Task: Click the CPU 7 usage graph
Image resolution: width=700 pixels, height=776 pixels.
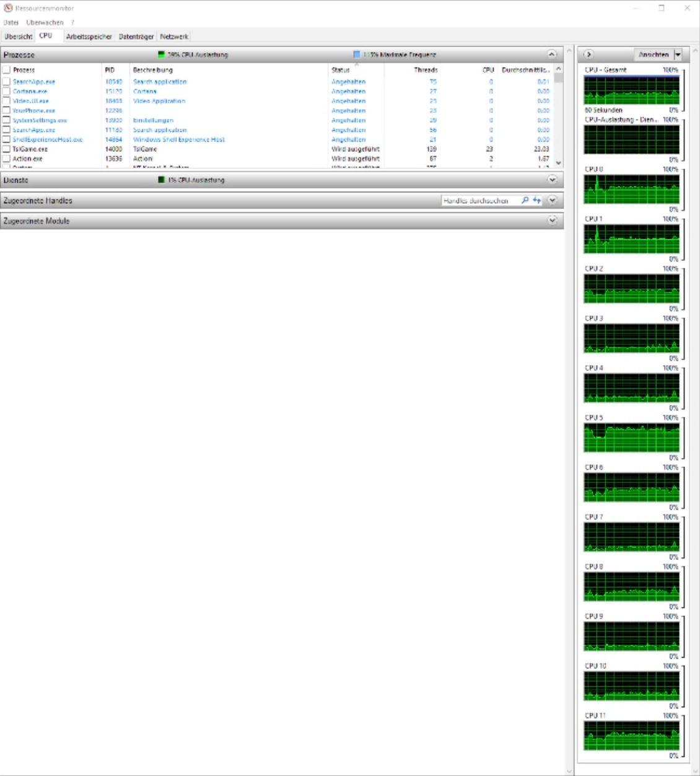Action: (x=631, y=537)
